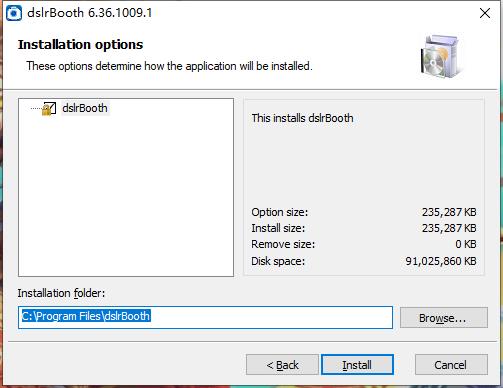Click the 'Installation folder:' label
The width and height of the screenshot is (503, 388).
[x=61, y=293]
